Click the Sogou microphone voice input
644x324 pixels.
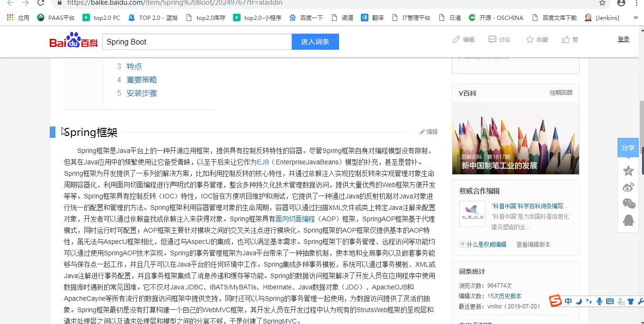(599, 301)
